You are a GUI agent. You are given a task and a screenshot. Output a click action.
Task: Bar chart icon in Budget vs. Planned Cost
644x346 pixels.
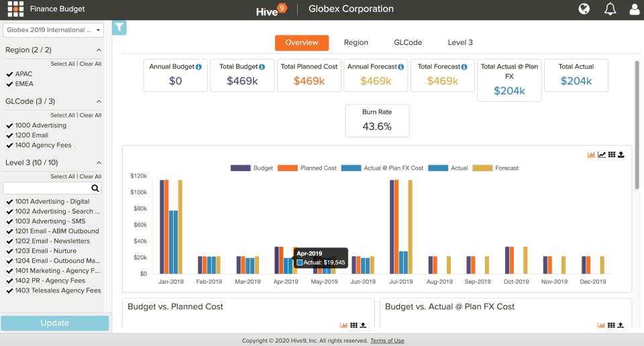[343, 325]
